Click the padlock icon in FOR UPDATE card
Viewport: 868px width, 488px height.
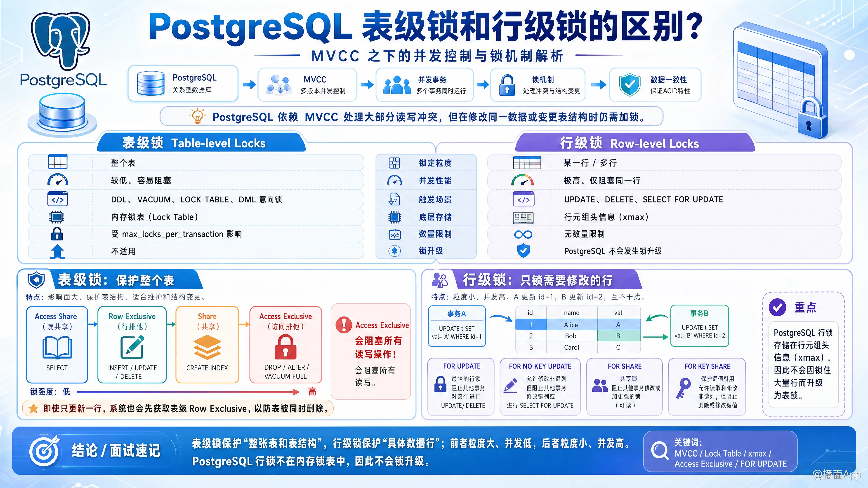click(440, 384)
